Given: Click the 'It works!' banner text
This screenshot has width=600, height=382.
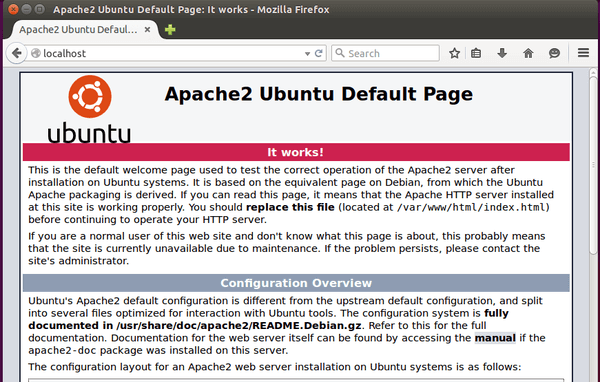Looking at the screenshot, I should pos(295,152).
